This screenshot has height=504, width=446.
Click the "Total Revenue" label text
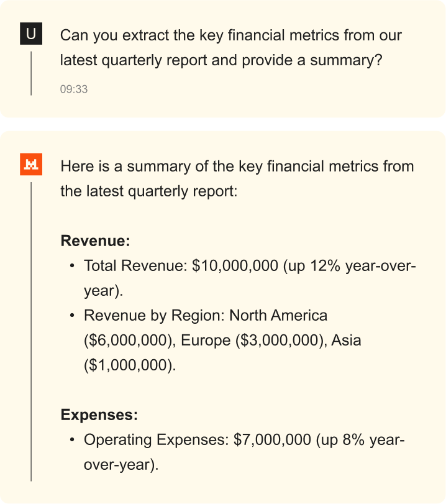134,266
